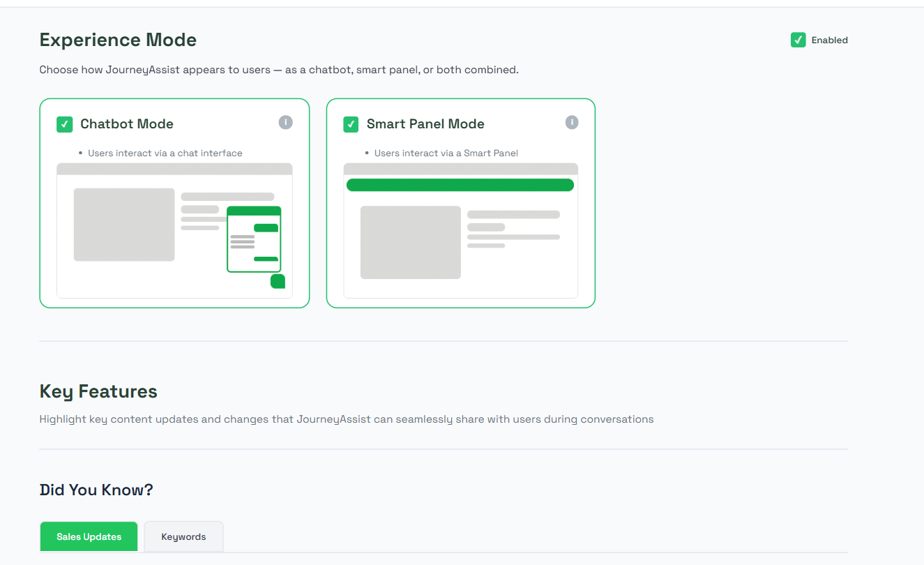The image size is (924, 565).
Task: Select the "Smart Panel Mode" title text
Action: [425, 124]
